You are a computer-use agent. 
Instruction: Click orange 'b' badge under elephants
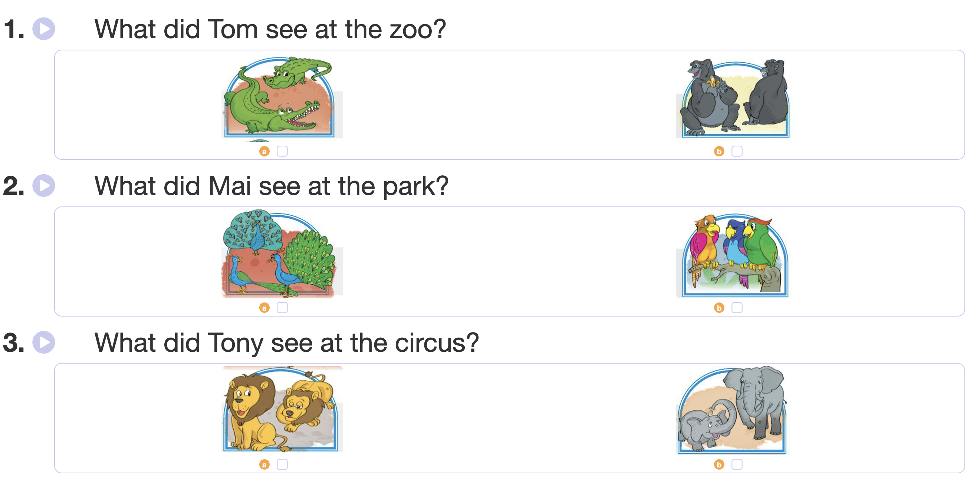(x=718, y=464)
